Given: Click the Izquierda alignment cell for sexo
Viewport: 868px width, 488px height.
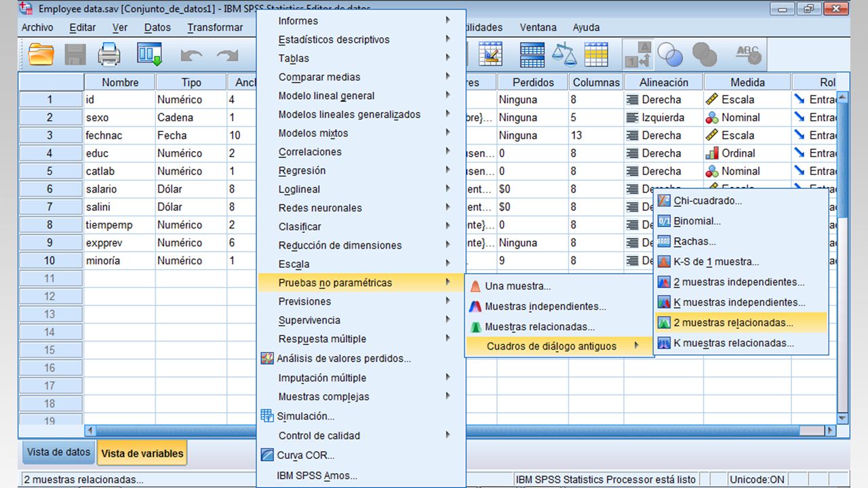Looking at the screenshot, I should [x=663, y=117].
